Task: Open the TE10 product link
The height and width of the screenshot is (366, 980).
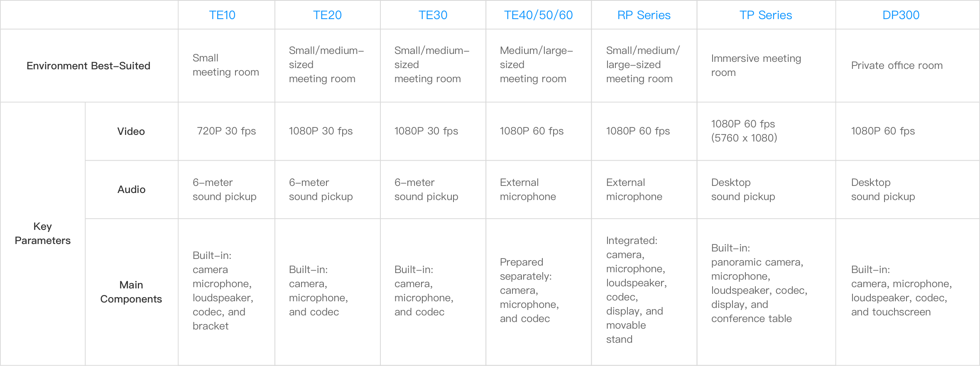Action: [x=222, y=15]
